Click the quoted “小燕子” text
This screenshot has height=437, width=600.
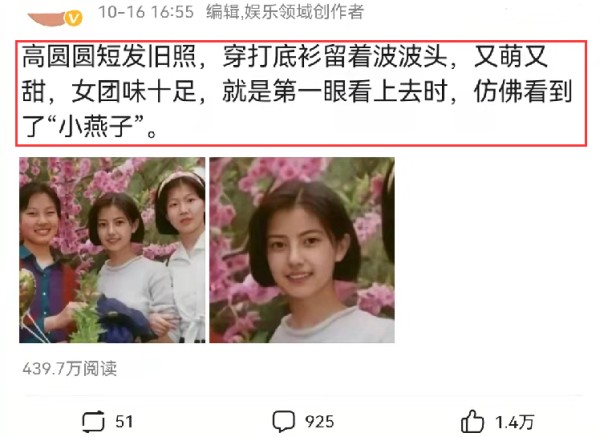click(x=96, y=127)
